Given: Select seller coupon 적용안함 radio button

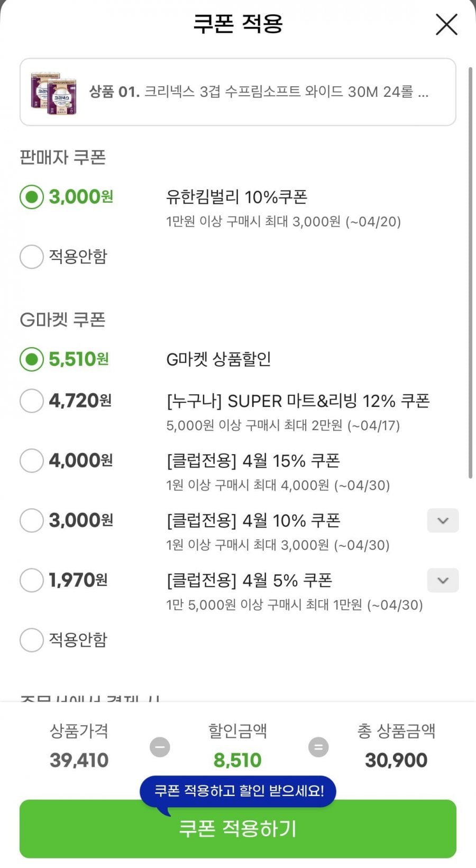Looking at the screenshot, I should [32, 257].
